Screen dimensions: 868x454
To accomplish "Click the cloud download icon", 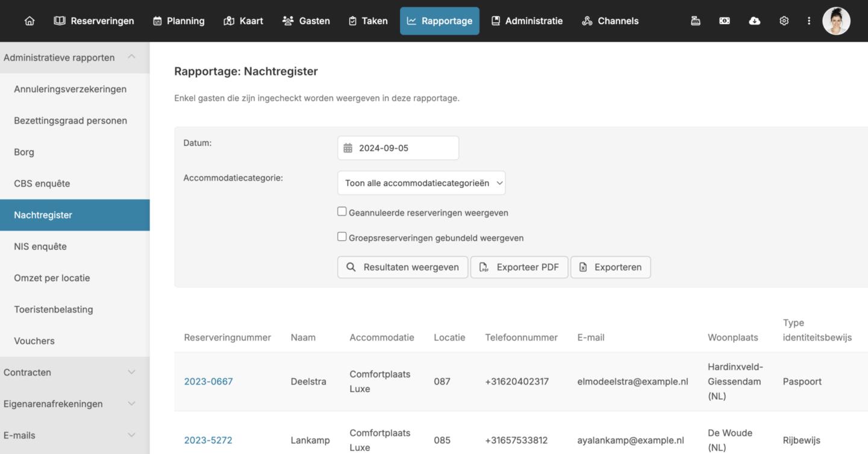I will tap(754, 21).
